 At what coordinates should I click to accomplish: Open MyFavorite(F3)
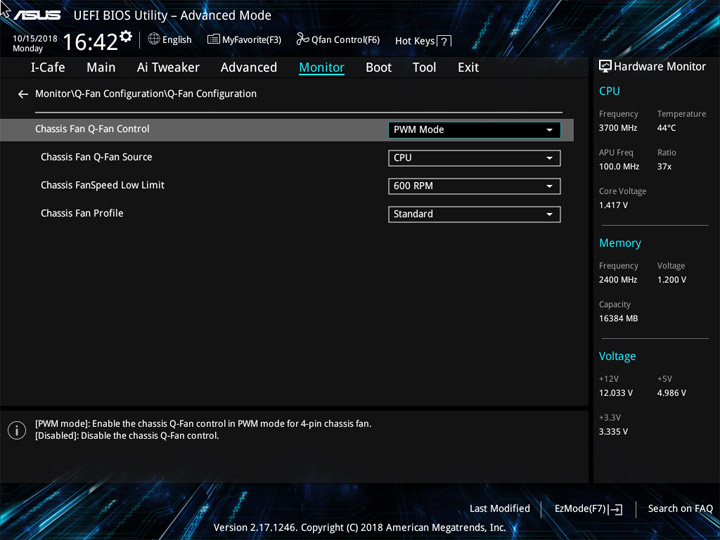click(x=244, y=40)
